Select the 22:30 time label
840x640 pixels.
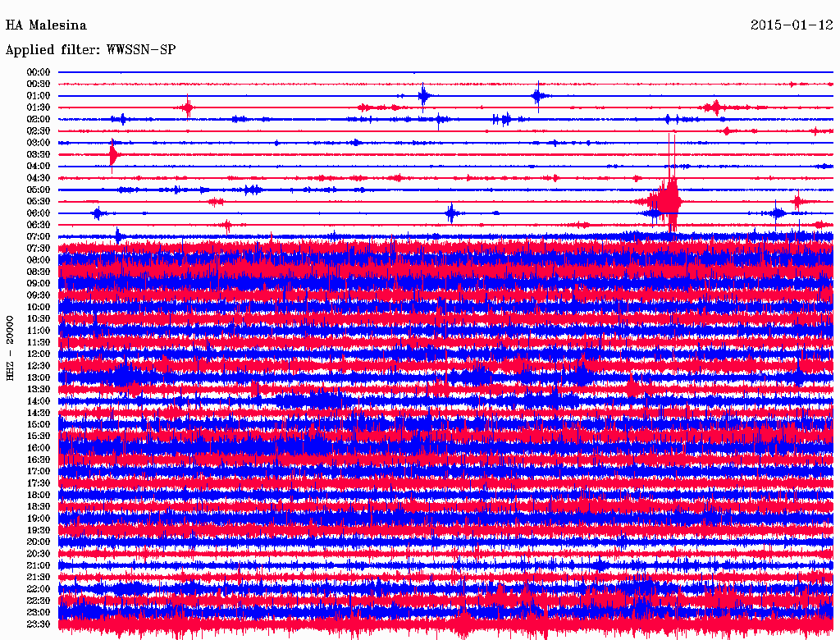click(39, 601)
